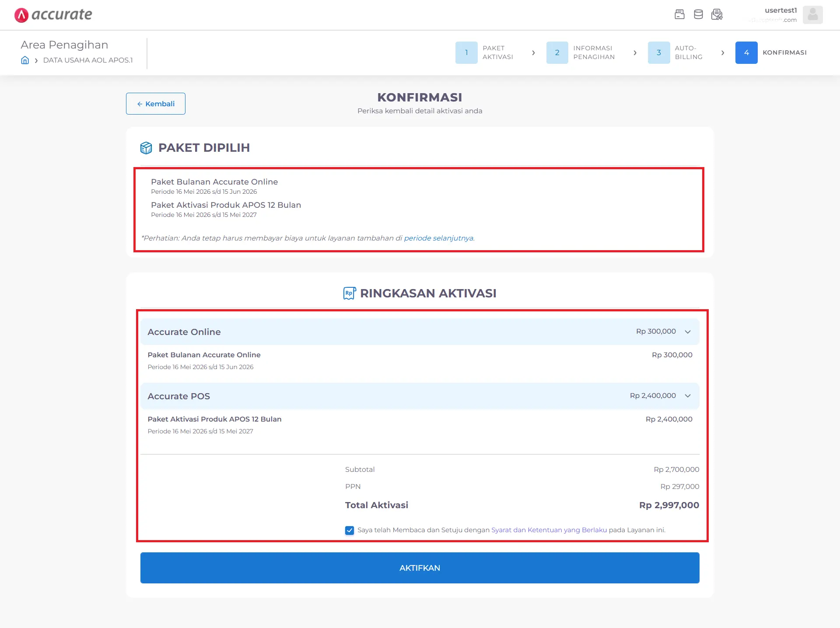Open the cashier drawer icon in header
This screenshot has width=840, height=628.
coord(679,14)
